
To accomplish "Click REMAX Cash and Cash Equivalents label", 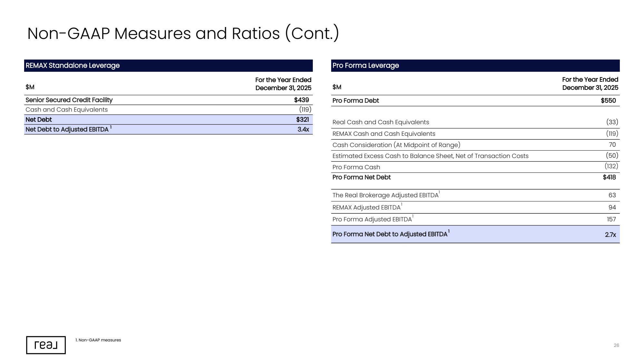I will pyautogui.click(x=384, y=134).
